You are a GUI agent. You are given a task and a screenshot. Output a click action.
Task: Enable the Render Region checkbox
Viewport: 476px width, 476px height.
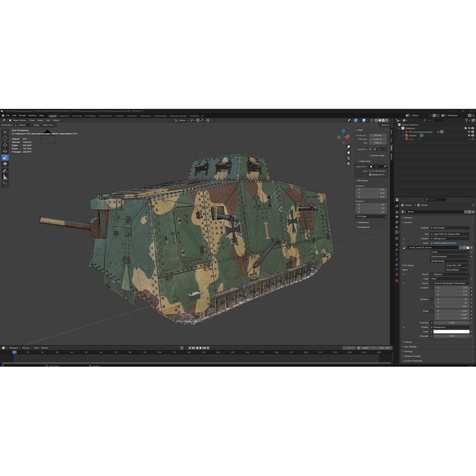click(370, 156)
